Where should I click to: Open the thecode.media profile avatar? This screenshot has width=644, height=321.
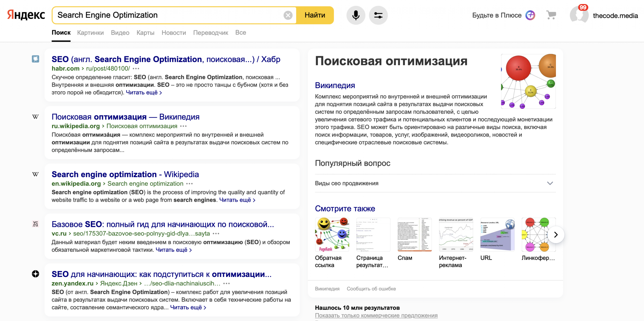(579, 15)
